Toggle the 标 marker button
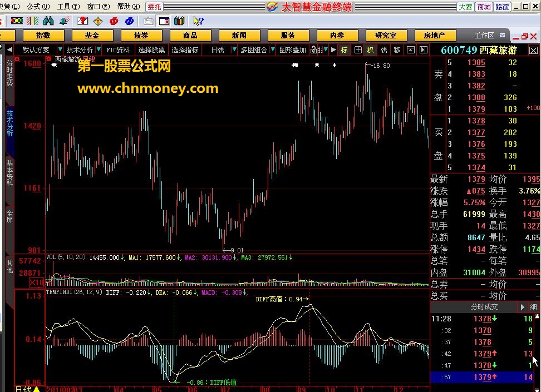The image size is (541, 392). pyautogui.click(x=345, y=50)
